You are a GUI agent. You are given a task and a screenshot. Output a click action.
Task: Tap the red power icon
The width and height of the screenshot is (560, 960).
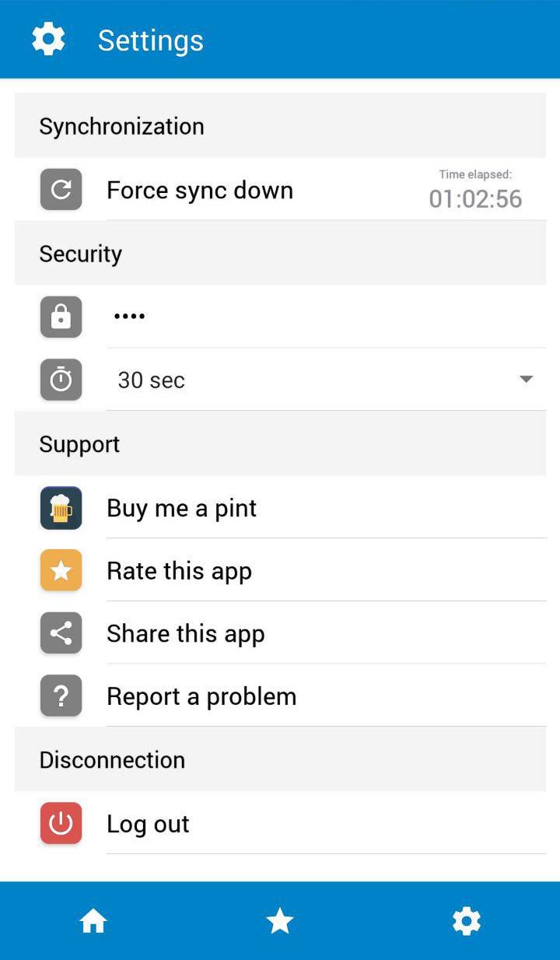(x=61, y=824)
